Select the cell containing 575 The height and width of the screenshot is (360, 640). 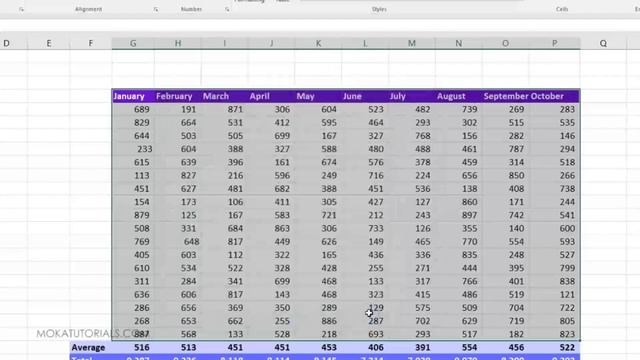coord(412,308)
